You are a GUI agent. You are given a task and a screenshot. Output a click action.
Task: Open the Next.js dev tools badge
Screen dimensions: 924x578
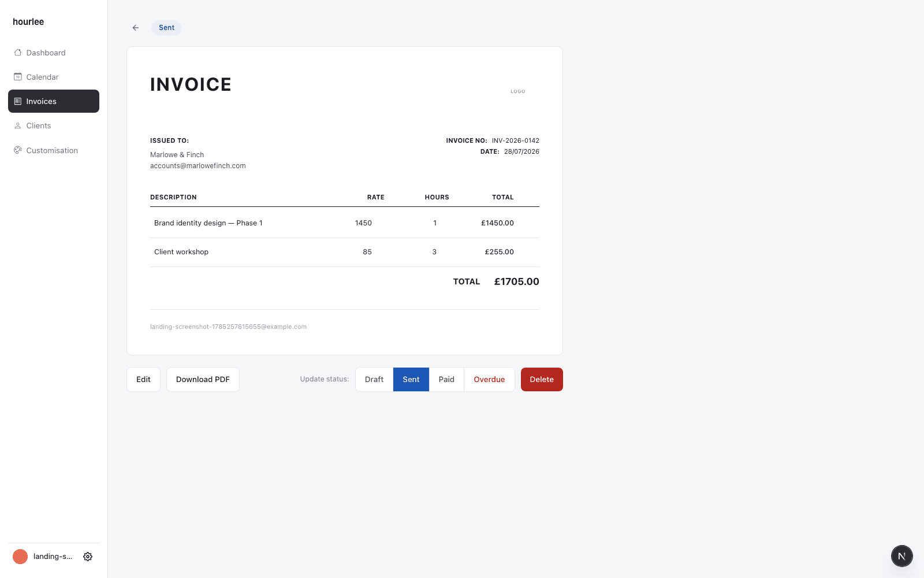[901, 556]
